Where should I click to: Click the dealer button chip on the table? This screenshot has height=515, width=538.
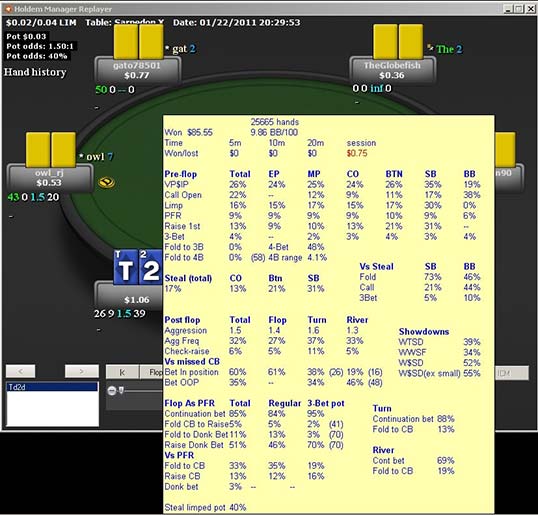pos(106,182)
